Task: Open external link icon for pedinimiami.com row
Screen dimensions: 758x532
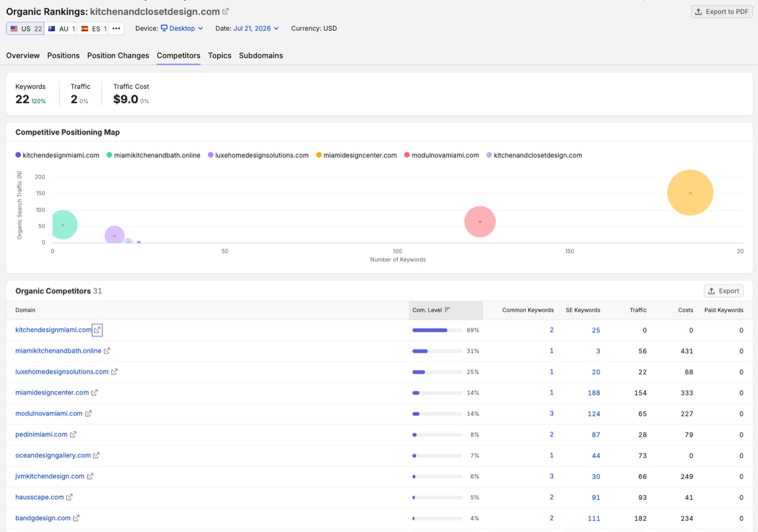Action: (x=73, y=435)
